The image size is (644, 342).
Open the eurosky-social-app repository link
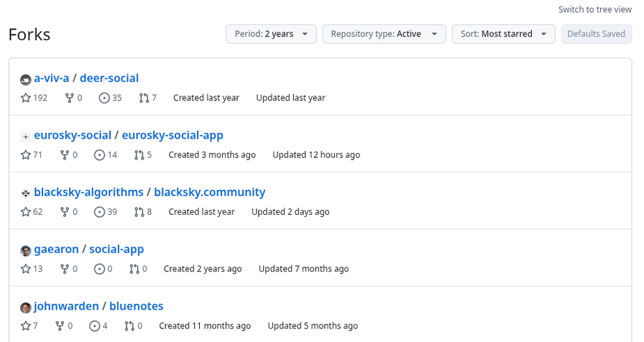coord(172,135)
